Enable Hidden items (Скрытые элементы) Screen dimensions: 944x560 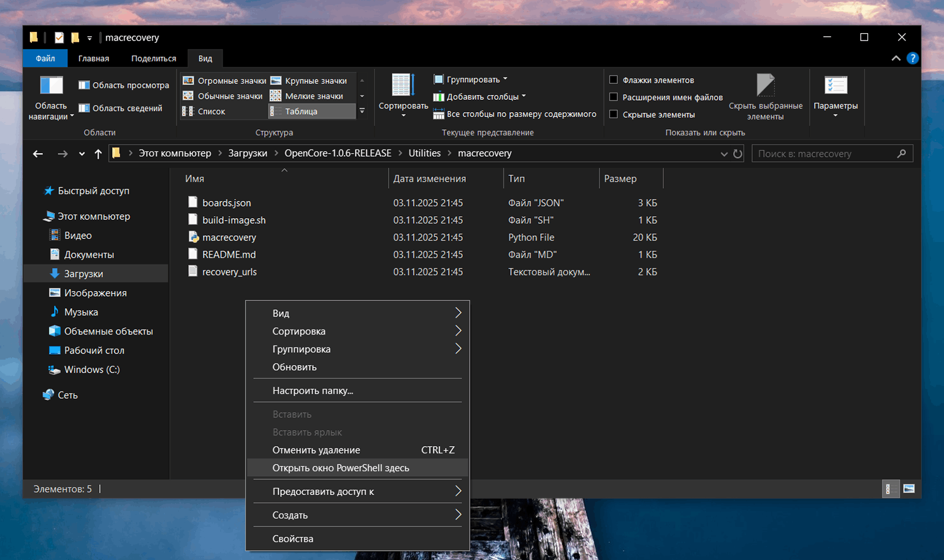(x=614, y=114)
